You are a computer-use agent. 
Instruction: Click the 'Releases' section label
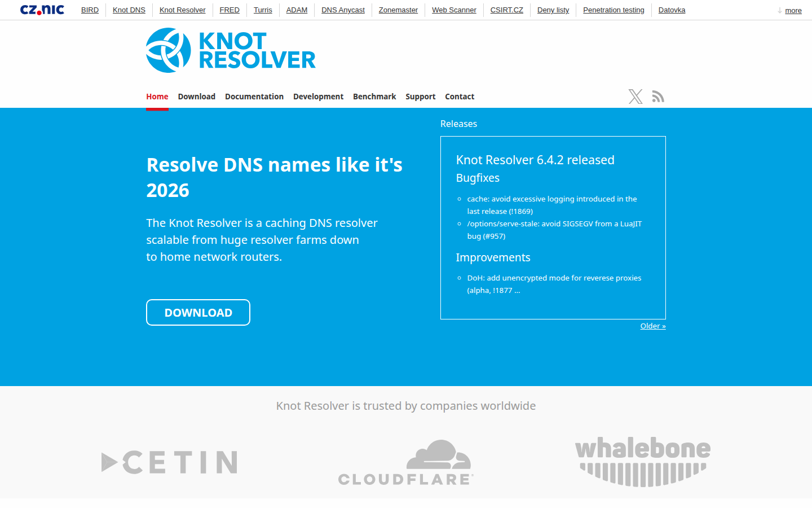point(458,124)
